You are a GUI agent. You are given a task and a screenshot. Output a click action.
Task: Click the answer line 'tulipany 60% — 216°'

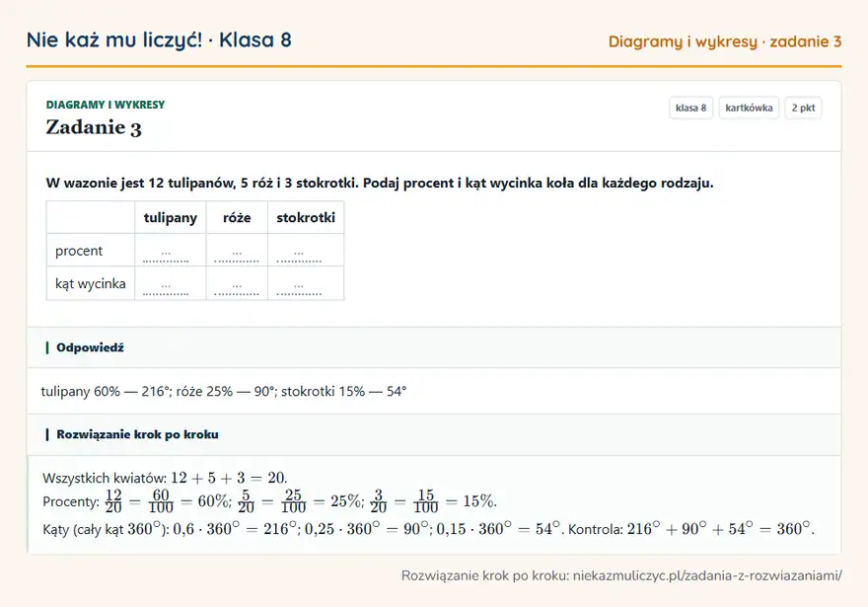click(x=224, y=392)
